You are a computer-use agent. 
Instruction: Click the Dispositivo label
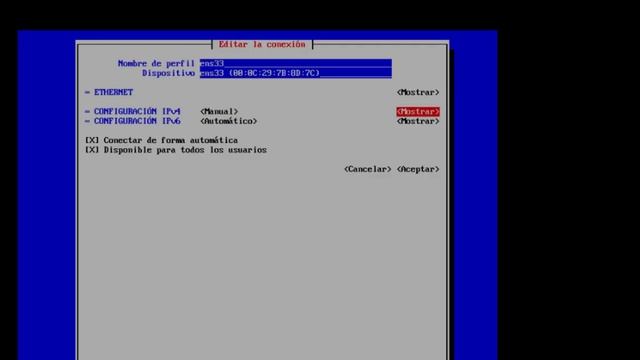[168, 73]
